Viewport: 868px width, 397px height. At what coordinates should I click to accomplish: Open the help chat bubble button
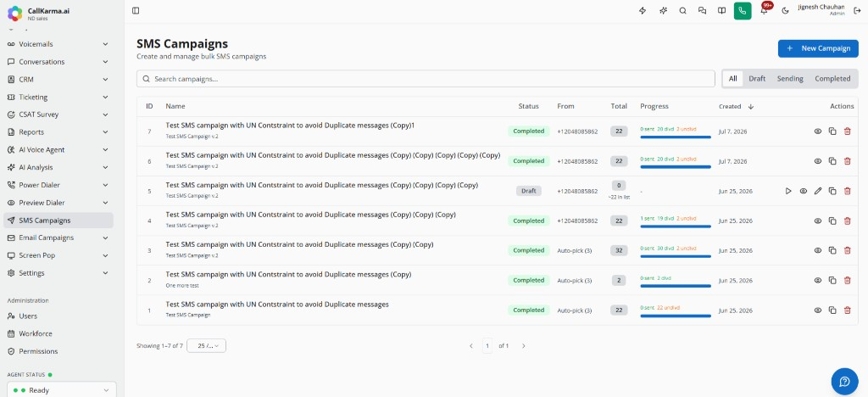[x=844, y=382]
